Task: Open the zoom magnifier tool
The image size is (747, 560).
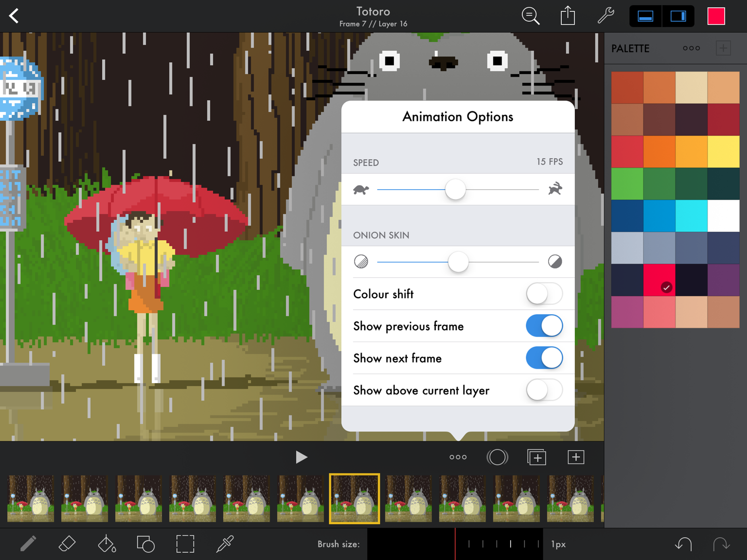Action: (530, 16)
